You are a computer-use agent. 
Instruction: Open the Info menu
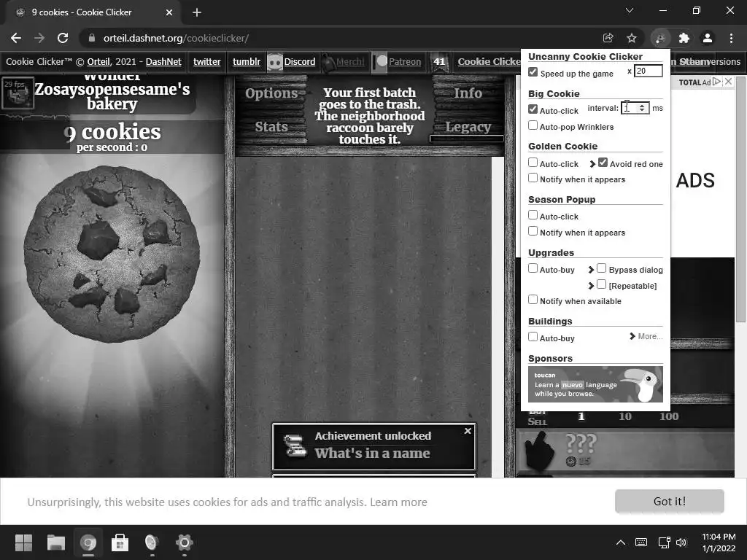click(x=468, y=93)
